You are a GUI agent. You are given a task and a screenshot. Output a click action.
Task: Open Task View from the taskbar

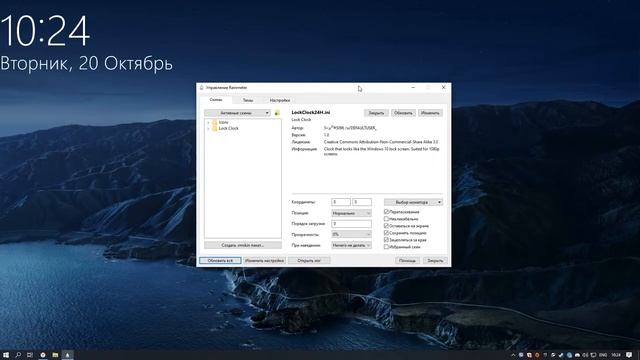30,355
